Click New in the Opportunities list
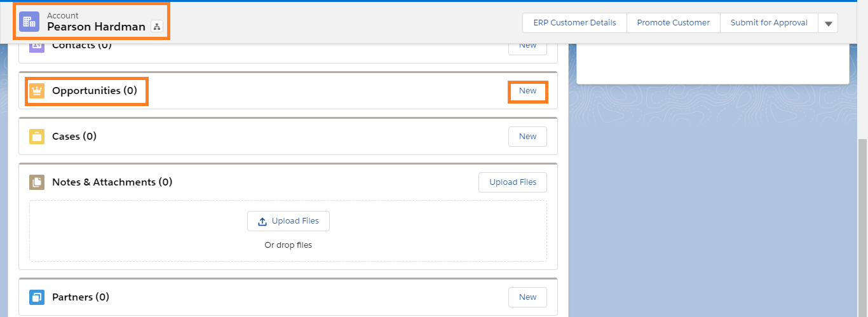The width and height of the screenshot is (868, 317). point(527,91)
